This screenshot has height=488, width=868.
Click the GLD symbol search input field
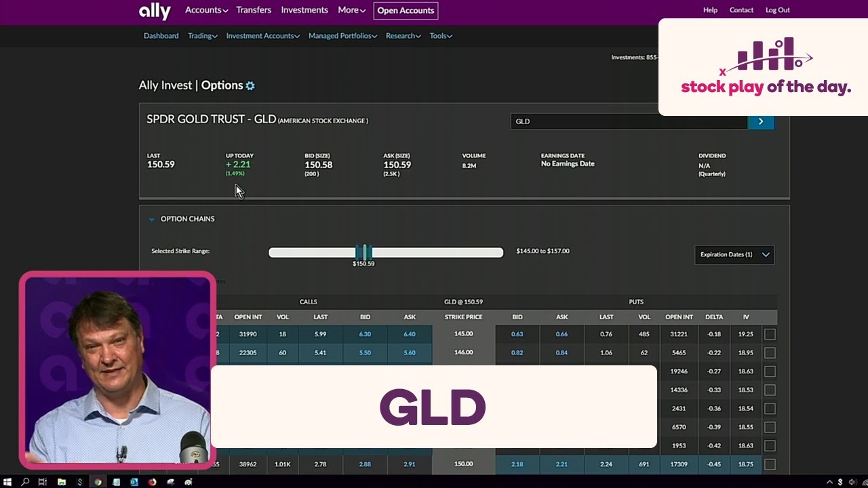click(629, 121)
